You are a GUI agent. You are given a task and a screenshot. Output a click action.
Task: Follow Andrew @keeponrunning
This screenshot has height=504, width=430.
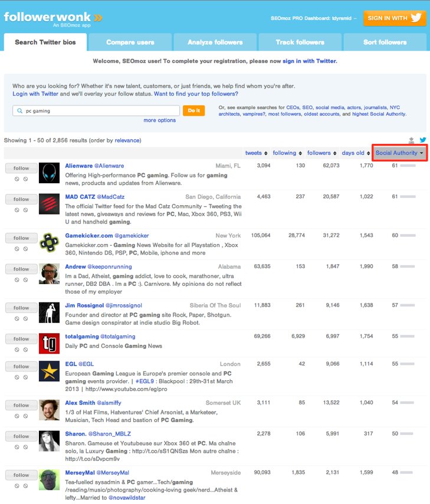point(21,269)
